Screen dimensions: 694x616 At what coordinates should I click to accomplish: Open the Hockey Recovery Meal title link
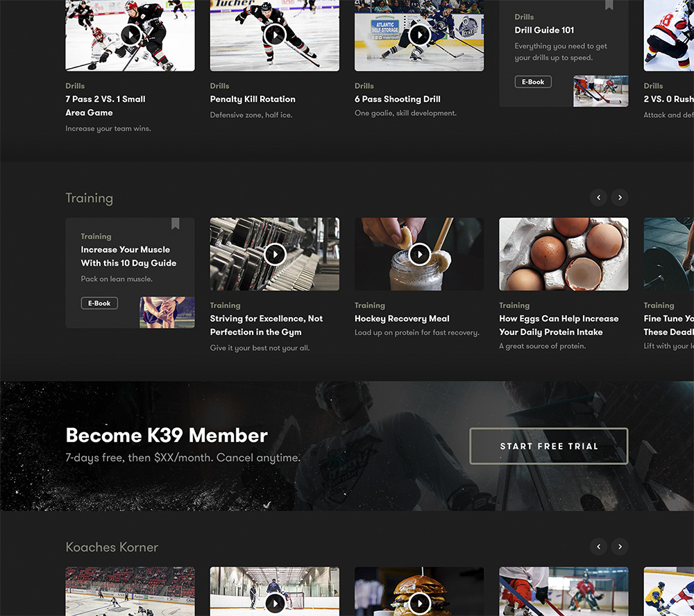pos(402,319)
